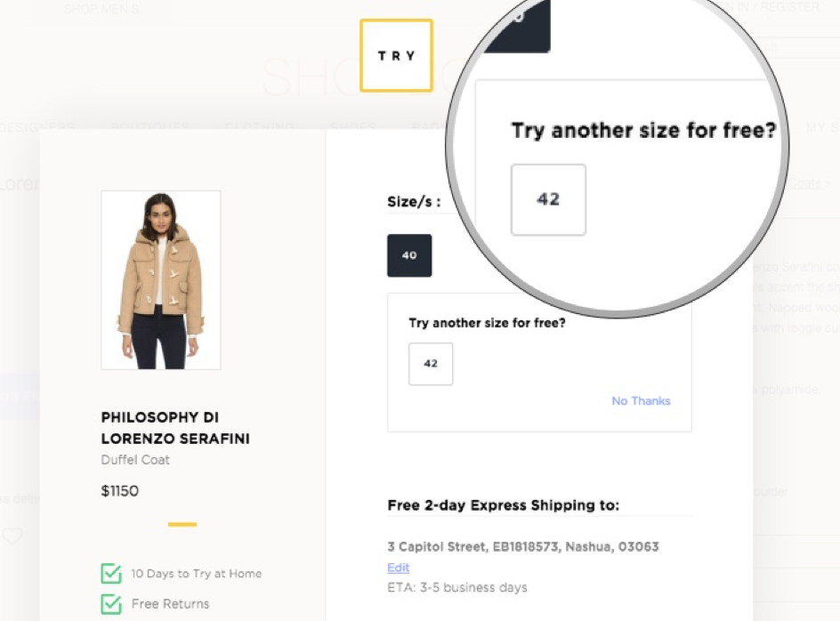This screenshot has width=840, height=621.
Task: Click the magnified dark size button in circle
Action: tap(518, 26)
